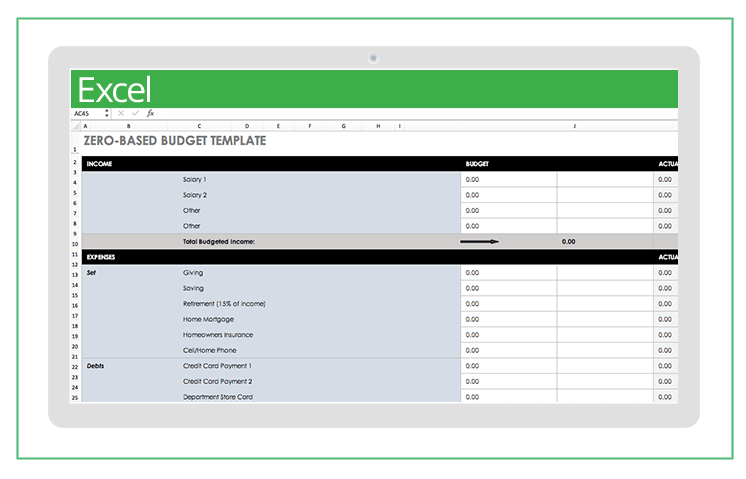Select column C header
This screenshot has width=746, height=479.
[199, 127]
